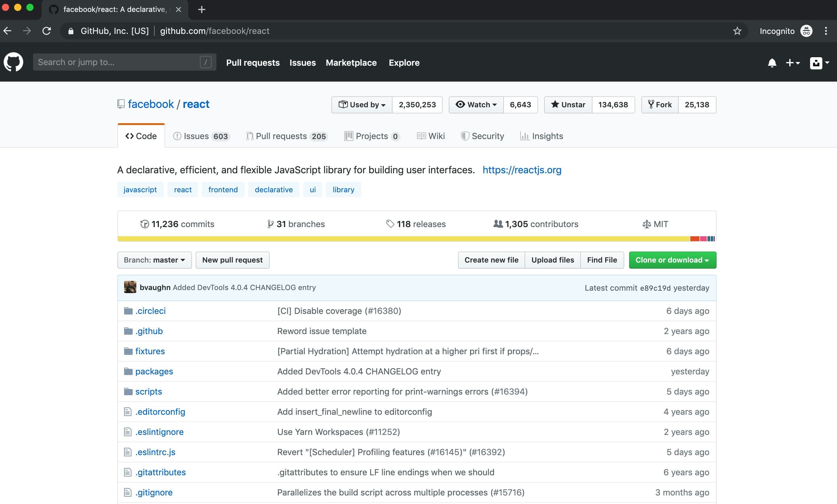Click the New pull request button
Screen dimensions: 837x504
[232, 260]
